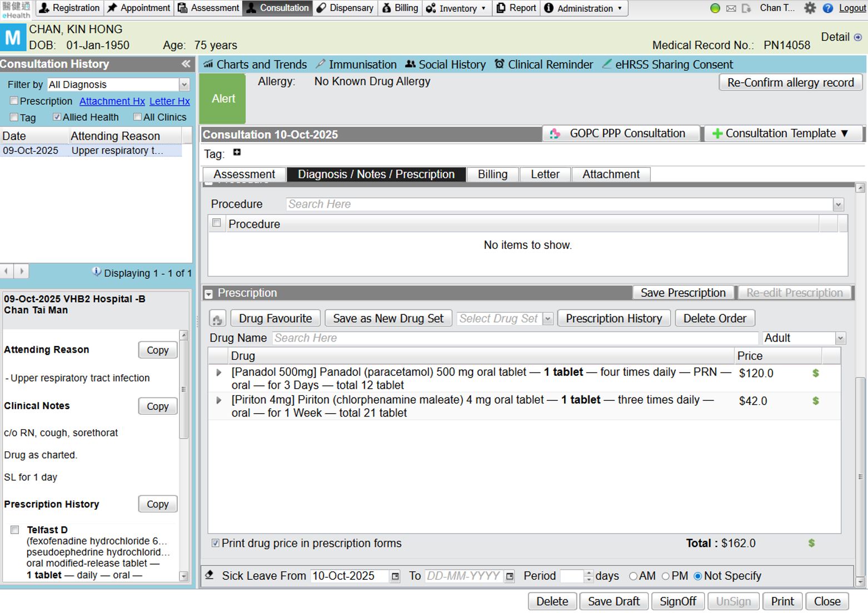Expand the Panadol 500mg drug row

(x=218, y=373)
